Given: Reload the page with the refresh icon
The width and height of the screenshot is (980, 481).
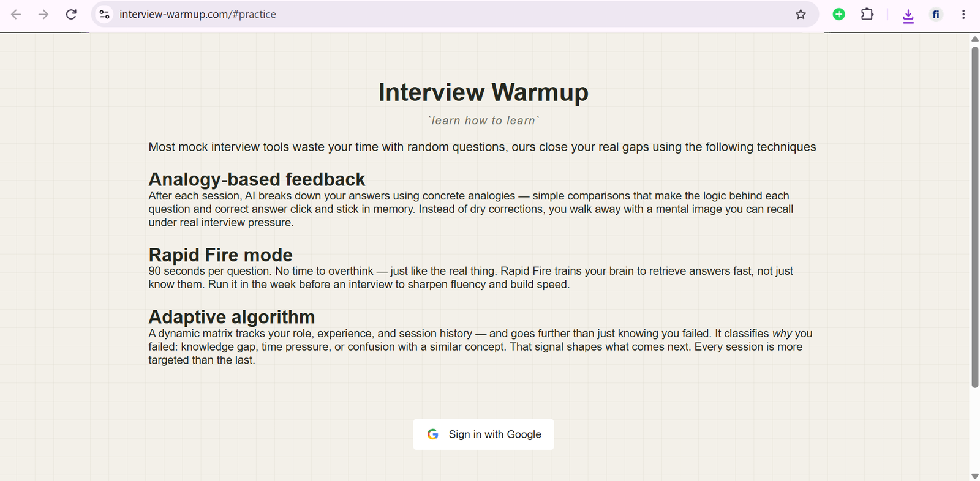Looking at the screenshot, I should (71, 14).
